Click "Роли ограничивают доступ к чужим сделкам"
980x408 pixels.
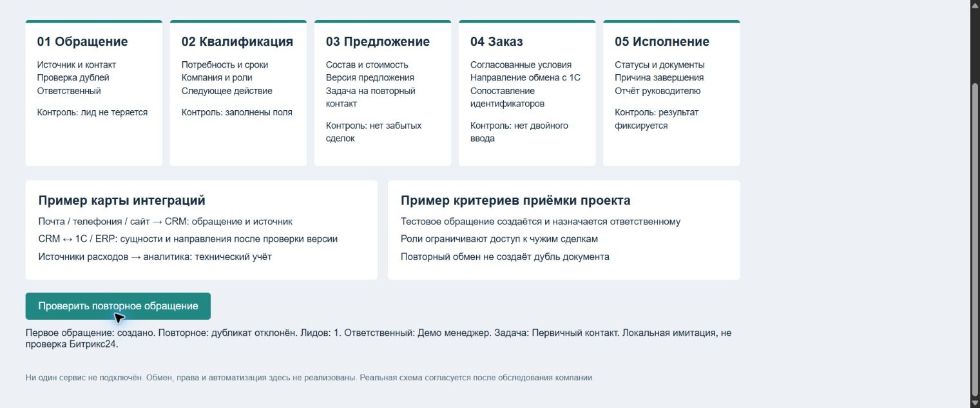coord(499,239)
